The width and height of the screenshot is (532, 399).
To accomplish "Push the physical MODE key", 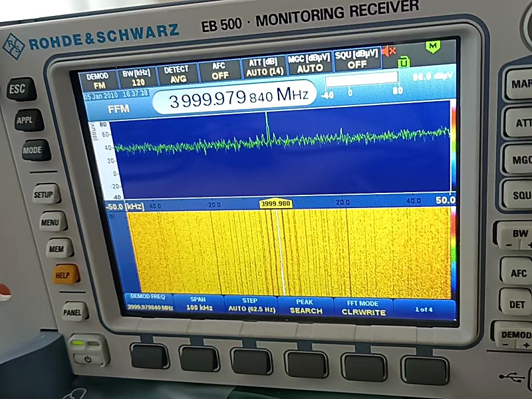I will 36,150.
